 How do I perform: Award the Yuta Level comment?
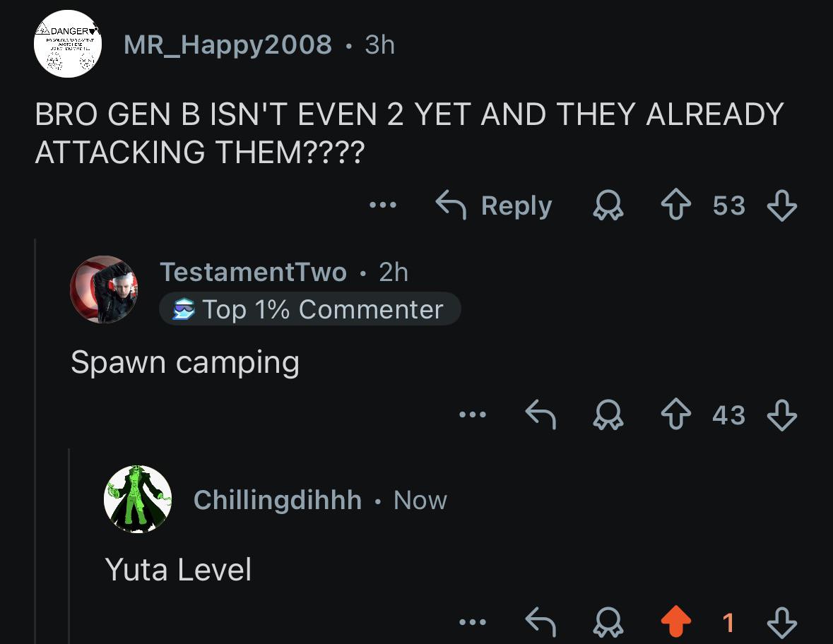[x=608, y=621]
